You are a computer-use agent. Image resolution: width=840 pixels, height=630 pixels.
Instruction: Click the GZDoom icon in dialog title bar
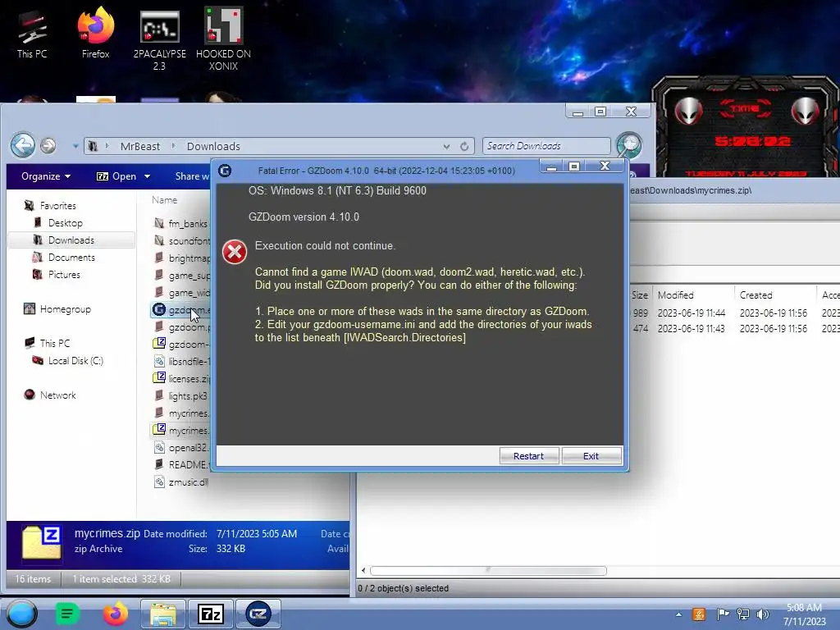point(225,171)
